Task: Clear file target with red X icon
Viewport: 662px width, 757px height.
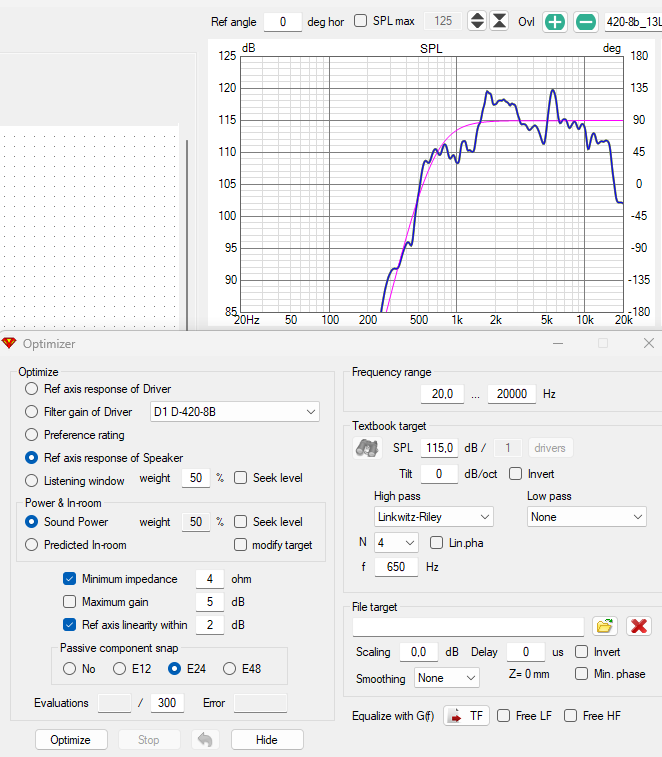Action: [639, 626]
